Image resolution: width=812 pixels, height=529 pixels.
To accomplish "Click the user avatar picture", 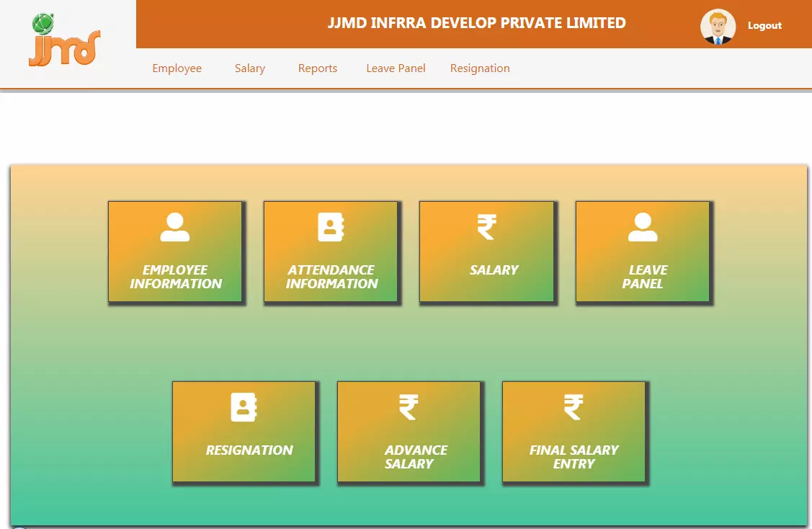I will pos(718,27).
